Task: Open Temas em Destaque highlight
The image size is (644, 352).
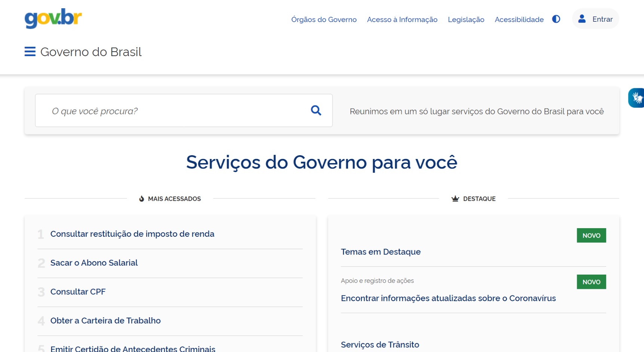Action: pyautogui.click(x=381, y=252)
